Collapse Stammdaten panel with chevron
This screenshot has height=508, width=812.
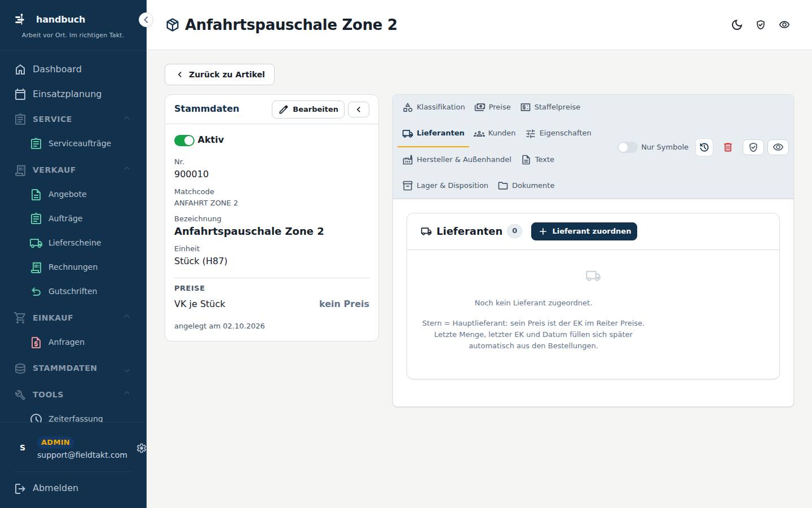click(359, 110)
